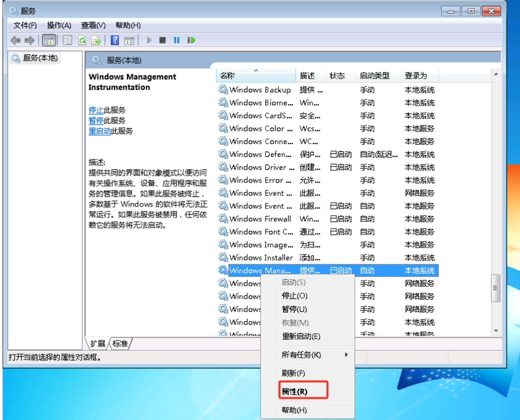Sort by the 登录为 column header
The height and width of the screenshot is (420, 520).
(420, 76)
